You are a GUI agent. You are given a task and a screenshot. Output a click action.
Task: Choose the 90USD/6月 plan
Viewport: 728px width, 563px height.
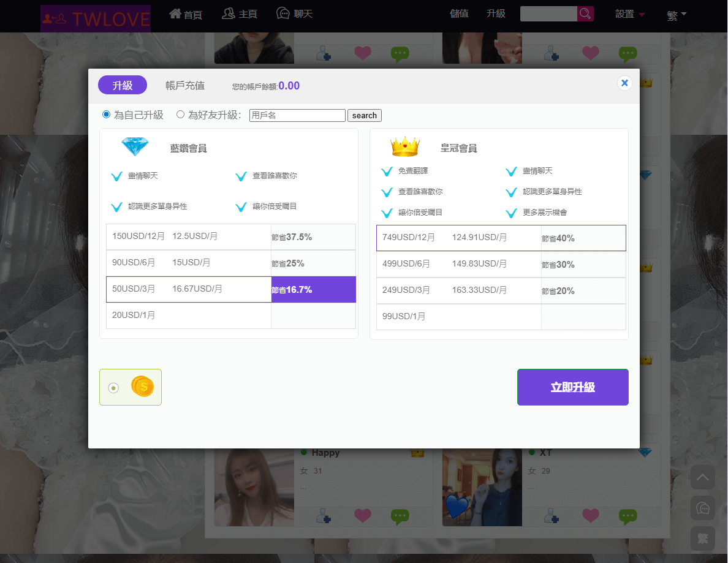point(231,263)
